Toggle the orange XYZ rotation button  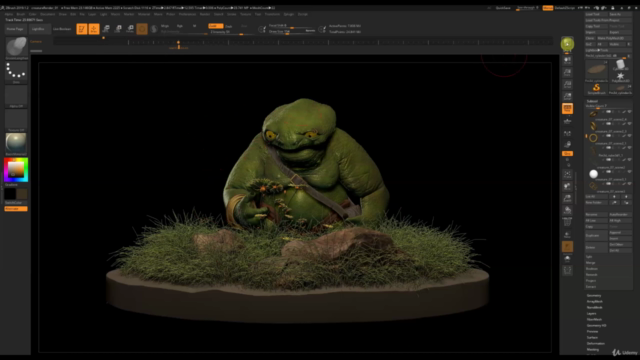click(x=567, y=153)
